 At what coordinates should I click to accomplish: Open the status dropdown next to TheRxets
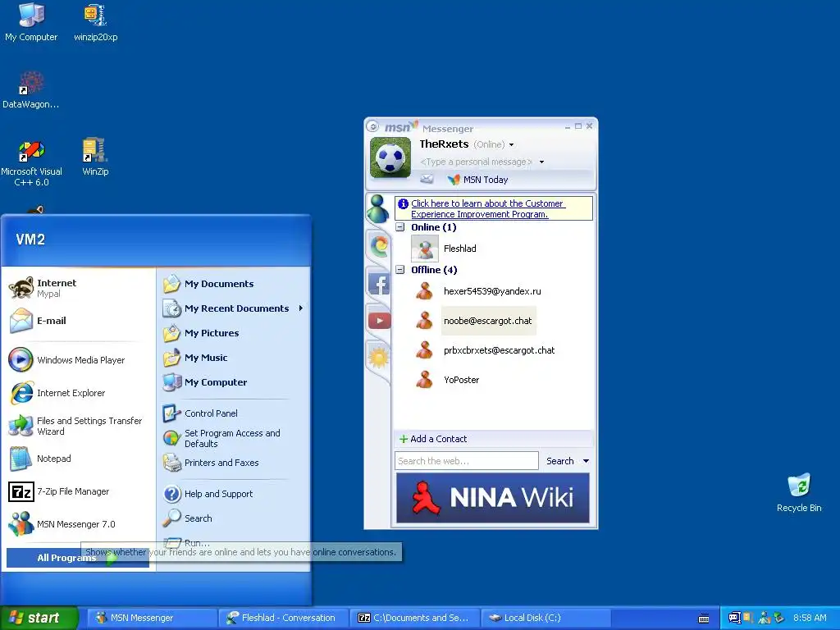[512, 144]
